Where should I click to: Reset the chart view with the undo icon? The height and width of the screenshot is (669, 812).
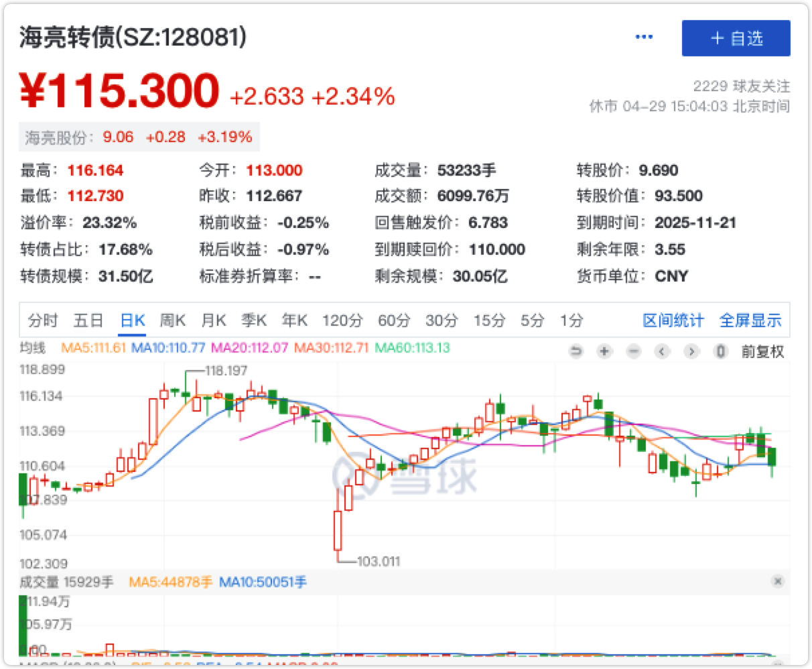point(576,351)
